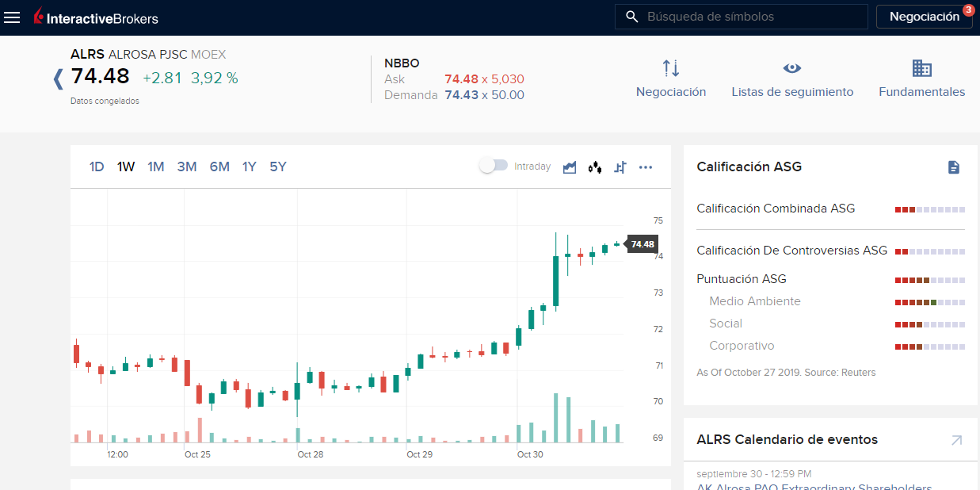
Task: Go back using the chevron beside the price
Action: tap(58, 78)
